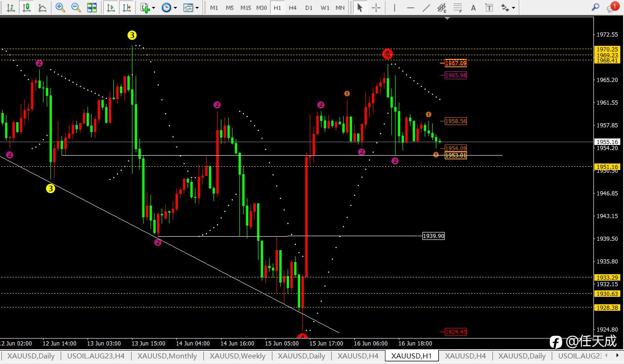Click the 1970.25 level on price scale
Screen dimensions: 624x364
[x=608, y=49]
